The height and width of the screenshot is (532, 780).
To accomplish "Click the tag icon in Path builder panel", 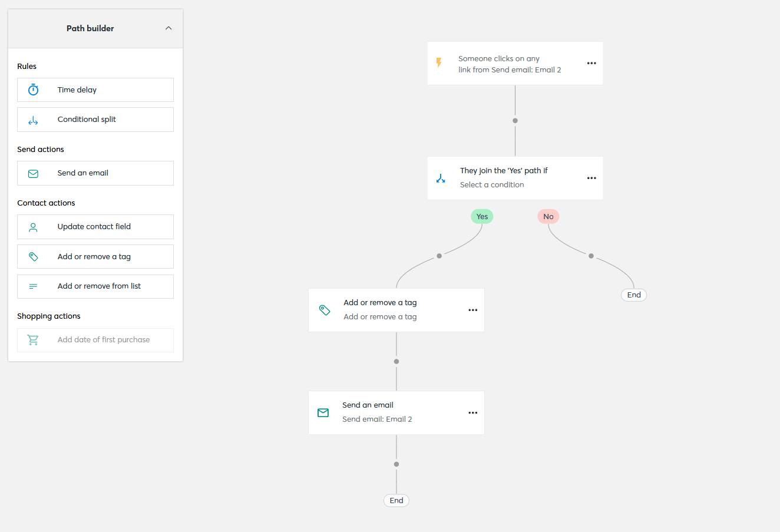I will tap(34, 256).
